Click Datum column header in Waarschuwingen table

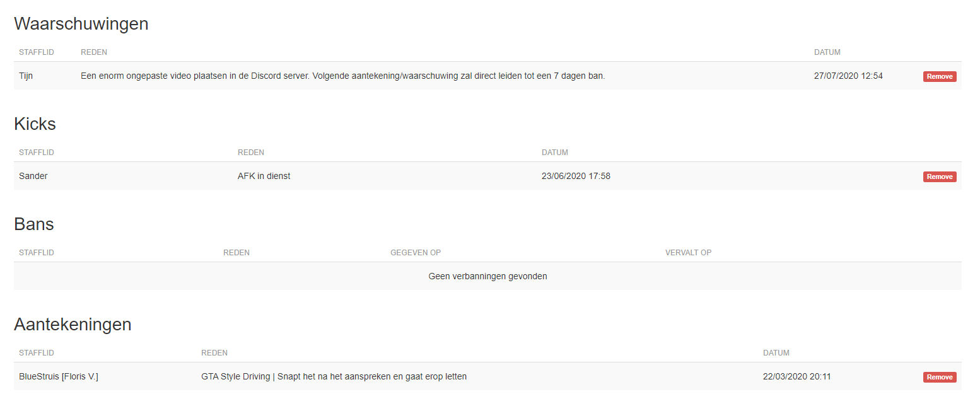click(827, 52)
